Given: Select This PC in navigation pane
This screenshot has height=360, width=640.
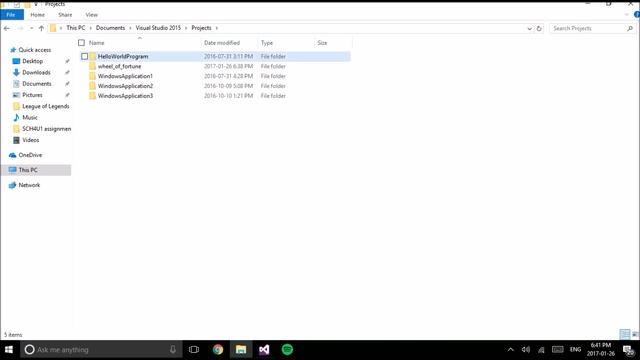Looking at the screenshot, I should pyautogui.click(x=36, y=170).
